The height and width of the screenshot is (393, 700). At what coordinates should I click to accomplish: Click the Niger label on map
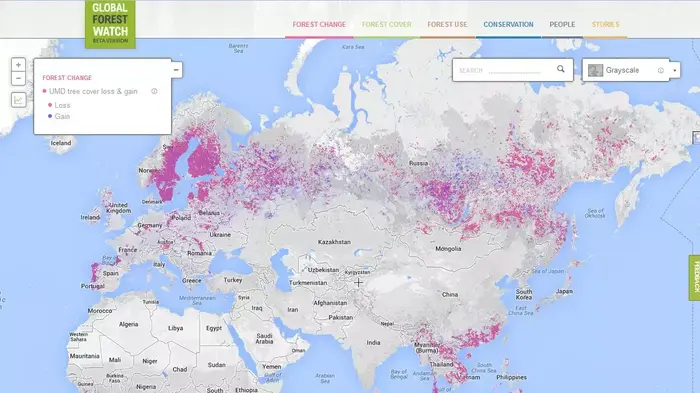pos(150,361)
